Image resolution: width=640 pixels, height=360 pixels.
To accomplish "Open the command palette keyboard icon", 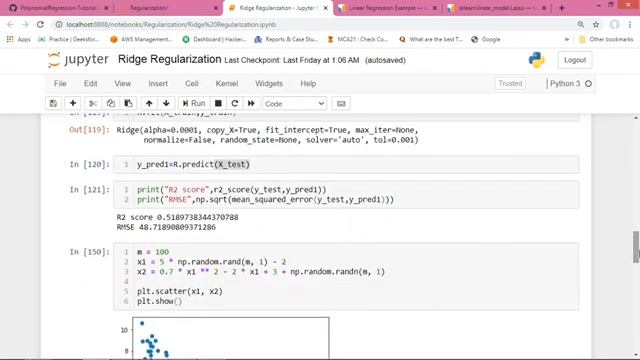I will [341, 104].
